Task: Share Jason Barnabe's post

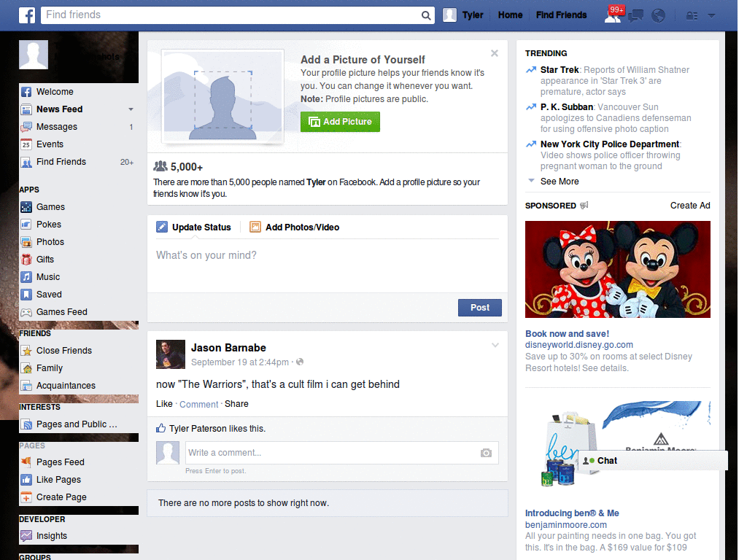Action: pyautogui.click(x=236, y=404)
